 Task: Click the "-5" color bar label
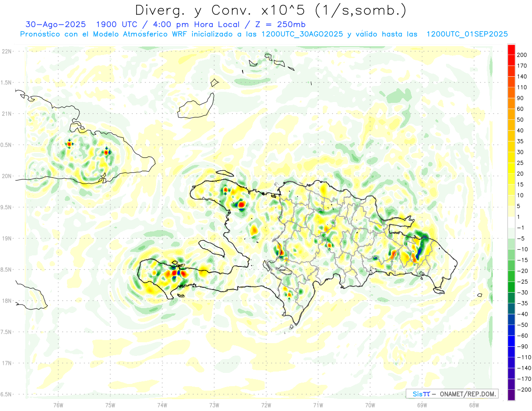pos(520,239)
